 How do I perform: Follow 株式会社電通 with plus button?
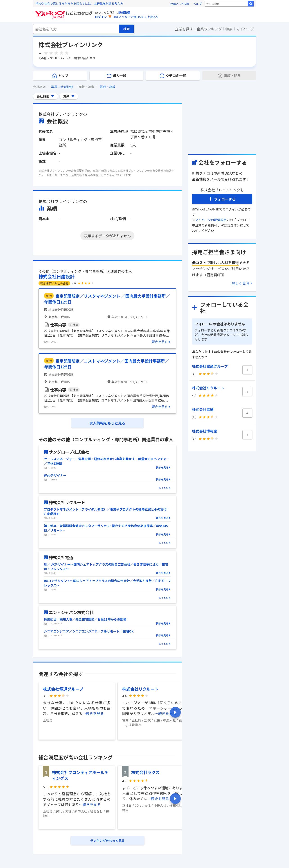coord(247,413)
